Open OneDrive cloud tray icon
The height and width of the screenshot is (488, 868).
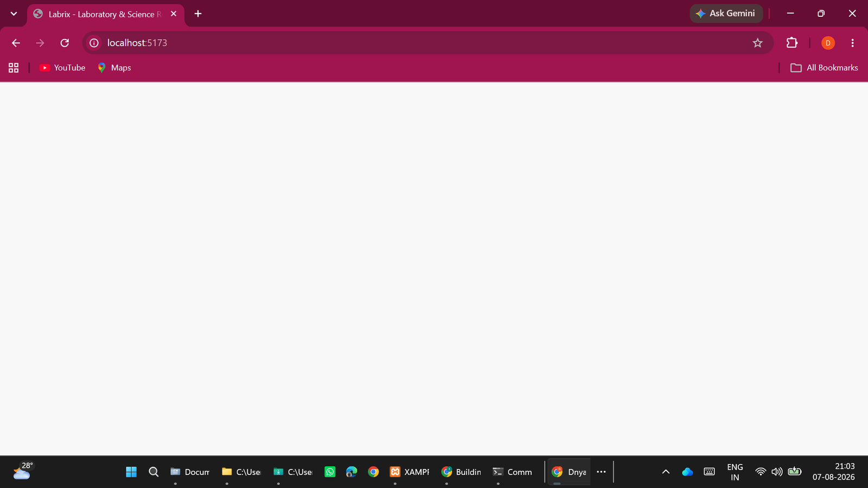click(x=687, y=472)
